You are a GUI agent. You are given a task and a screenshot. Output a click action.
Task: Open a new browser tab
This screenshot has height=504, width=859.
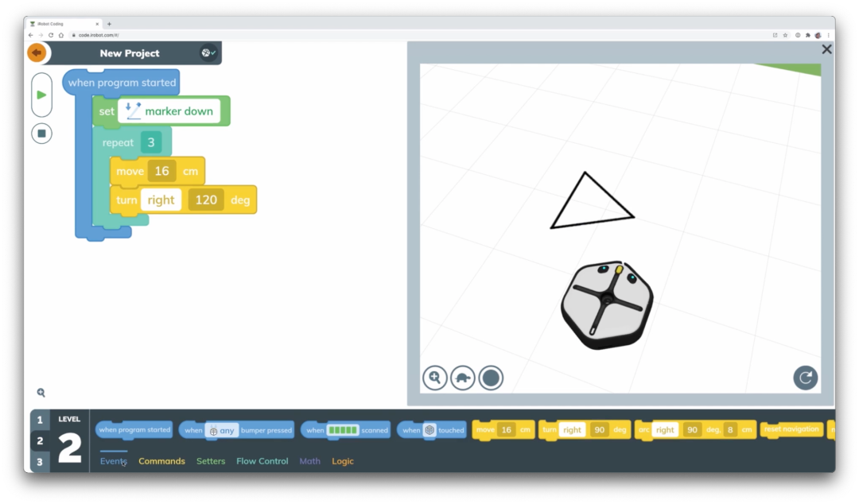coord(109,24)
